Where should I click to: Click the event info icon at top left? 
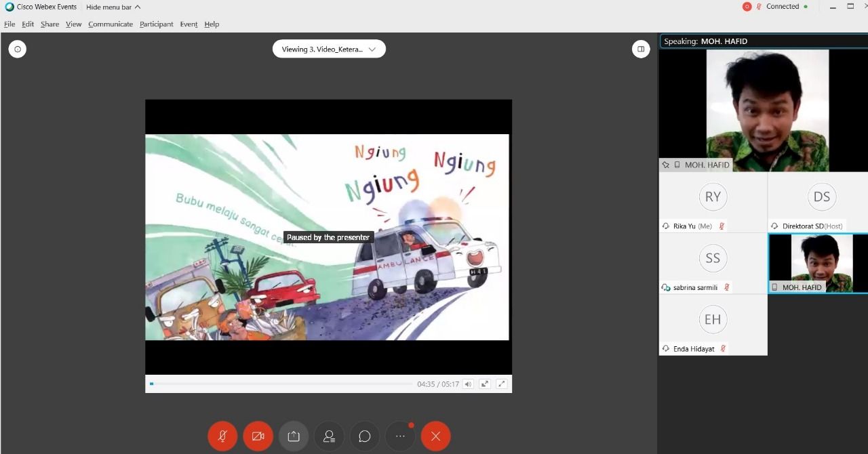pos(18,49)
